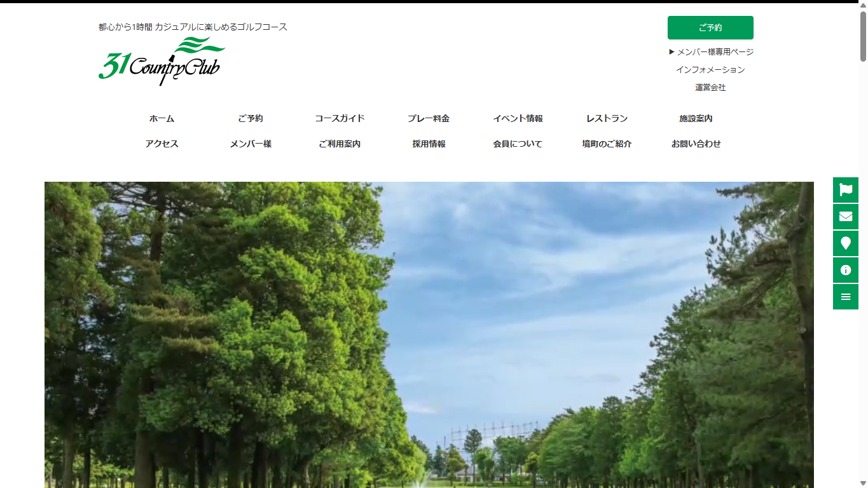Open the メンバー様 menu item
This screenshot has width=868, height=488.
[x=251, y=144]
